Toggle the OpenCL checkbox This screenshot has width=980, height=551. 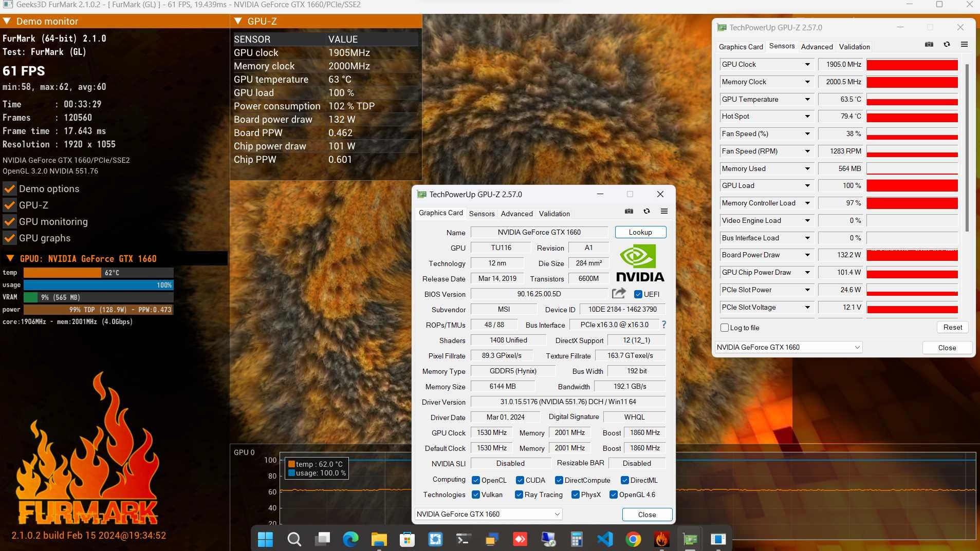[x=475, y=480]
